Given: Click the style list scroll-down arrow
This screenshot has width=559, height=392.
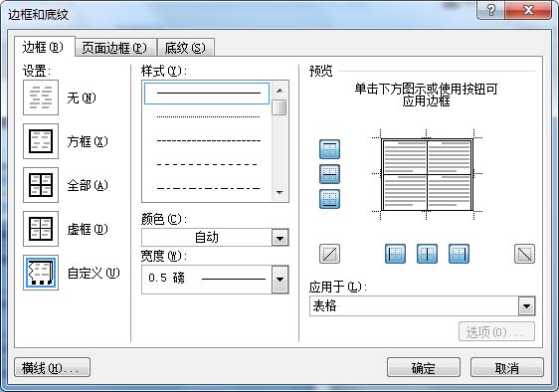Looking at the screenshot, I should (x=279, y=193).
